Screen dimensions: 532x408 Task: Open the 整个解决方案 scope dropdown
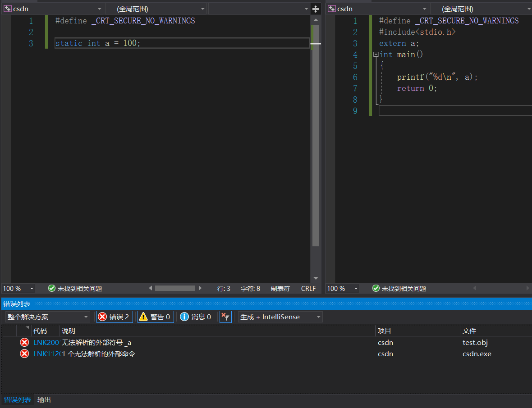pyautogui.click(x=47, y=317)
